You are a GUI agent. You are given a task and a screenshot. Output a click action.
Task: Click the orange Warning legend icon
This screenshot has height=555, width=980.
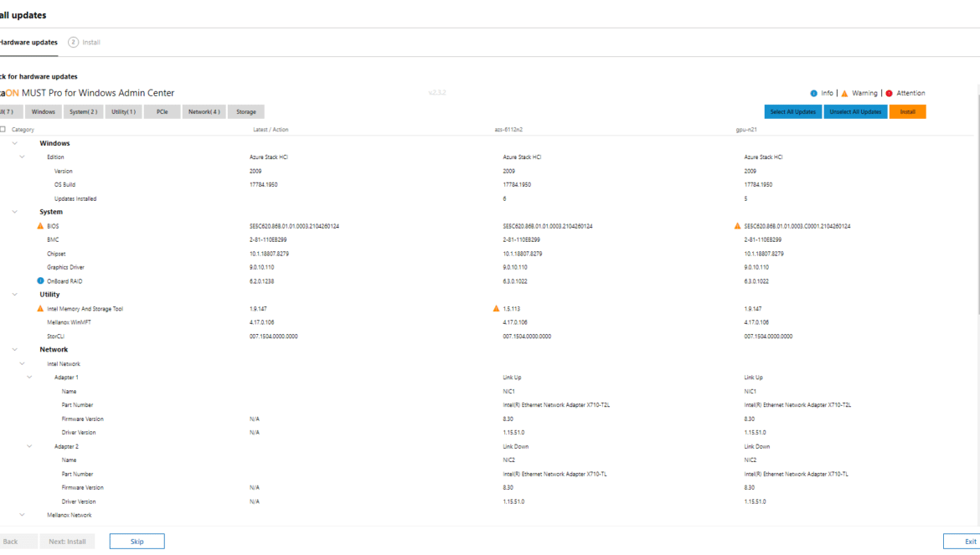845,93
